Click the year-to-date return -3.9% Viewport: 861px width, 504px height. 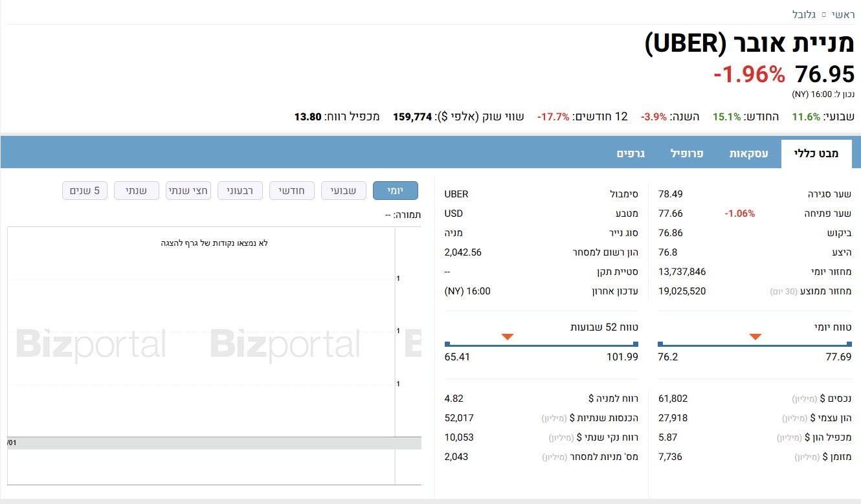pyautogui.click(x=654, y=117)
